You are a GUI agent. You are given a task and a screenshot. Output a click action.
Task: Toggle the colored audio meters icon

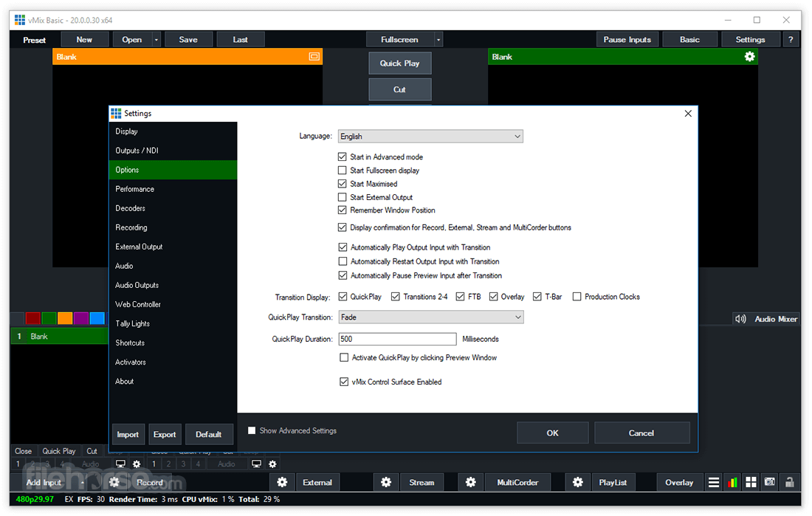pos(732,482)
